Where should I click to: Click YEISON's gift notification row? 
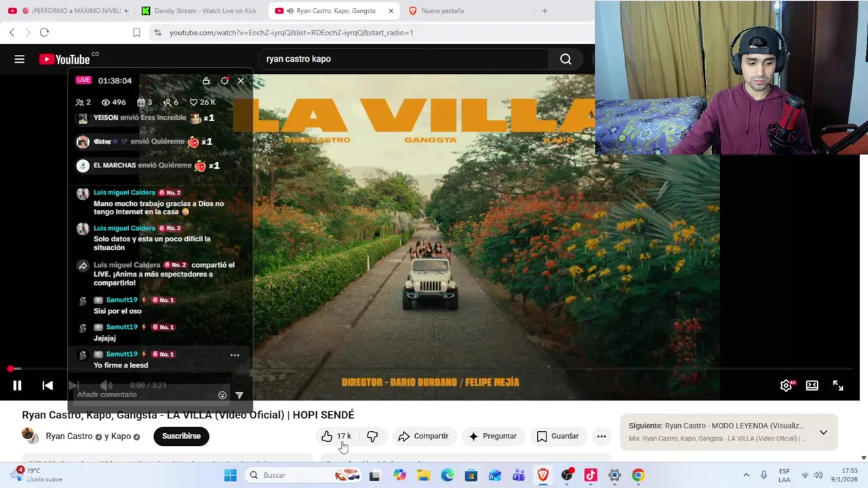coord(146,118)
